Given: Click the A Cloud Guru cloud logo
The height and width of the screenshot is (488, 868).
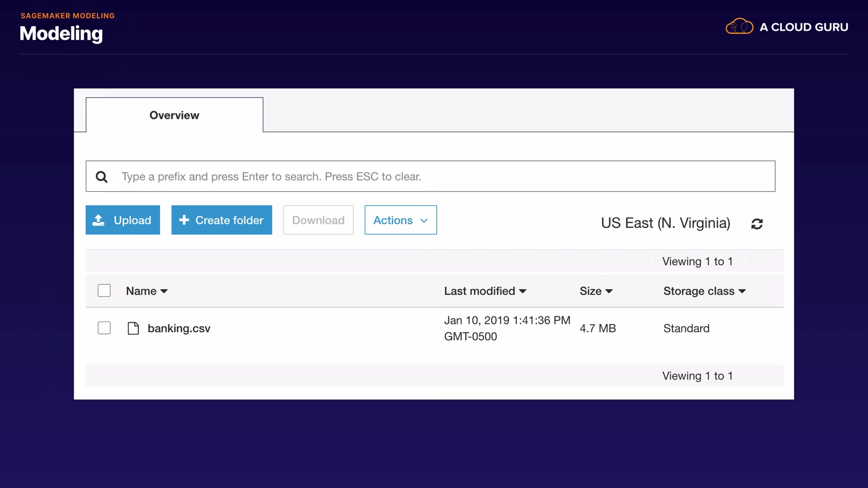Looking at the screenshot, I should pyautogui.click(x=739, y=27).
